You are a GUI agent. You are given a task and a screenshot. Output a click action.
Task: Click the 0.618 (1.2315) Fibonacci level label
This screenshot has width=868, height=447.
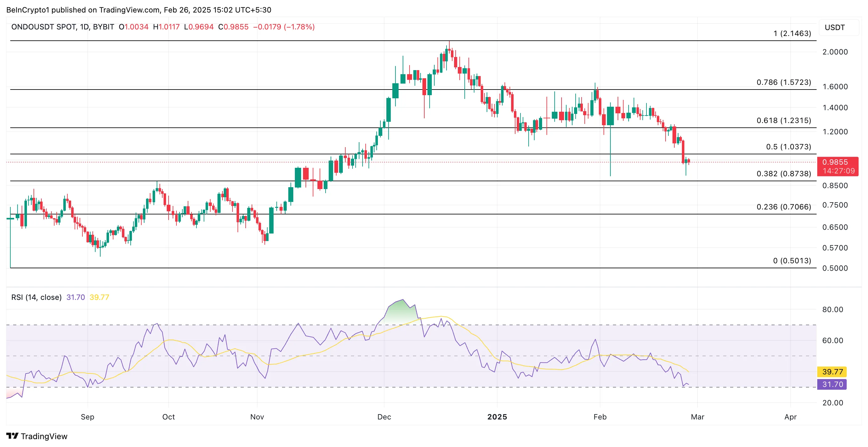tap(783, 121)
